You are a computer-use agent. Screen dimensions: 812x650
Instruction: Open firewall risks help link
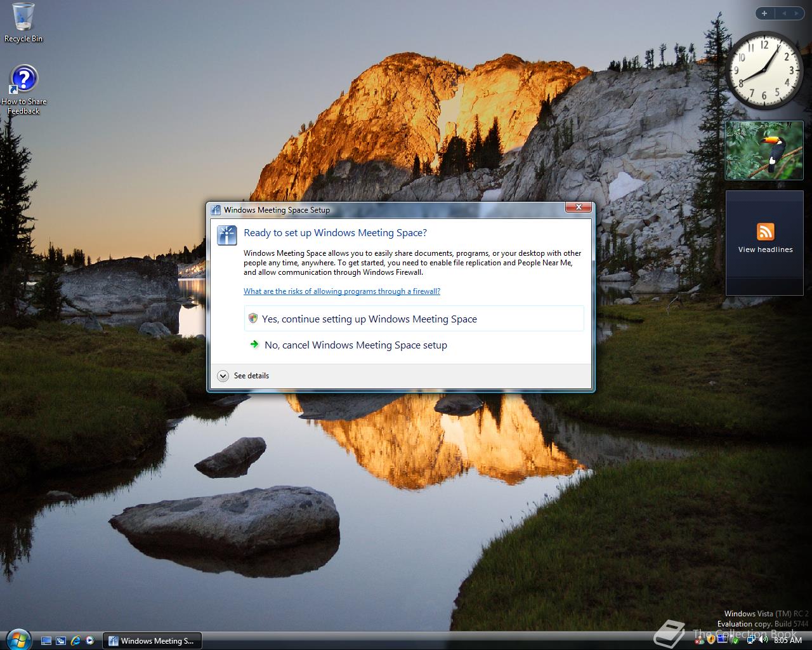point(342,291)
